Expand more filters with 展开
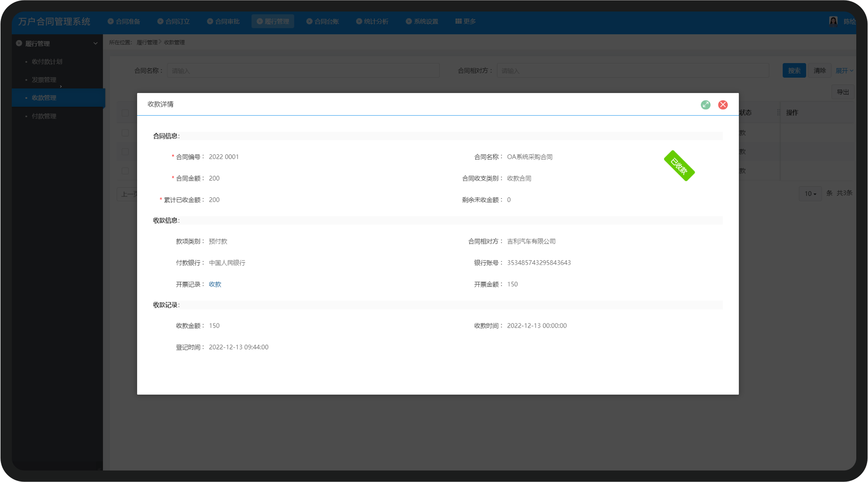Screen dimensions: 868x482 click(844, 70)
